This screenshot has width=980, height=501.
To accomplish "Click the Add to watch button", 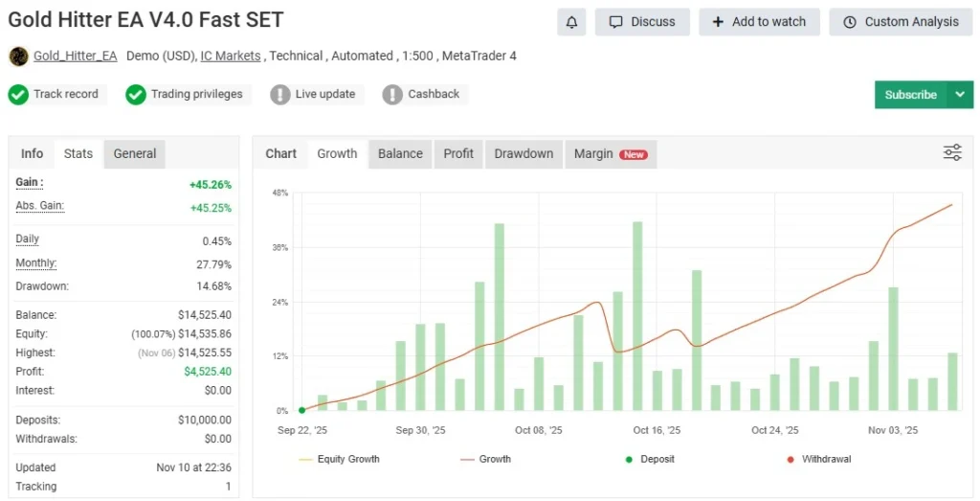I will point(759,22).
